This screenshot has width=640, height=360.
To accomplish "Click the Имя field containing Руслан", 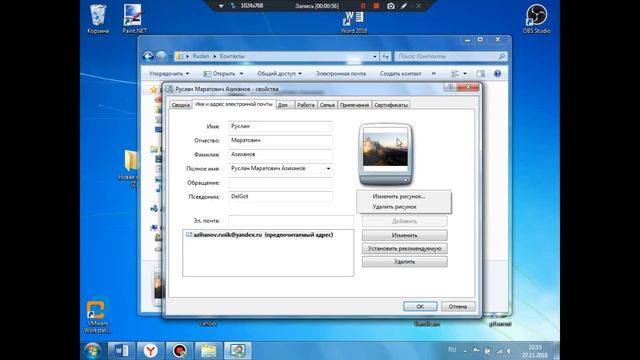I will click(x=280, y=127).
